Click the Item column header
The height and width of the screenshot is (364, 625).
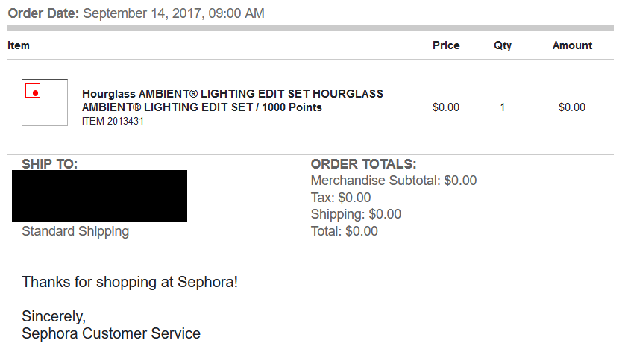tap(19, 45)
